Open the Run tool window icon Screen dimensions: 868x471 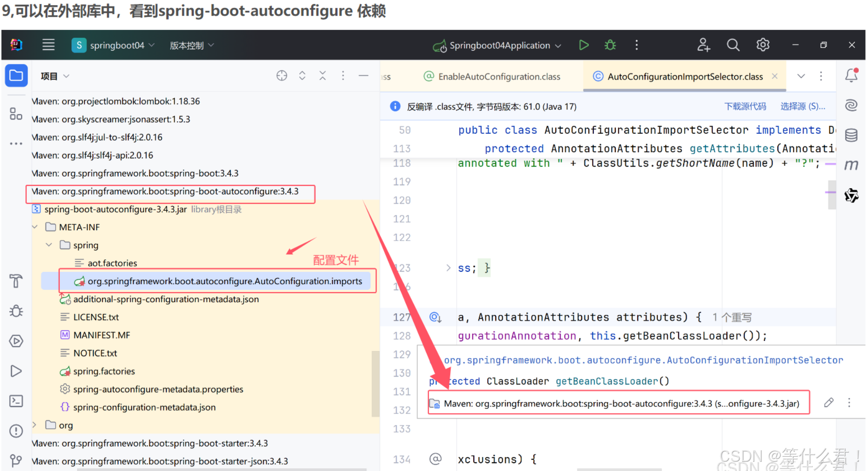tap(16, 371)
